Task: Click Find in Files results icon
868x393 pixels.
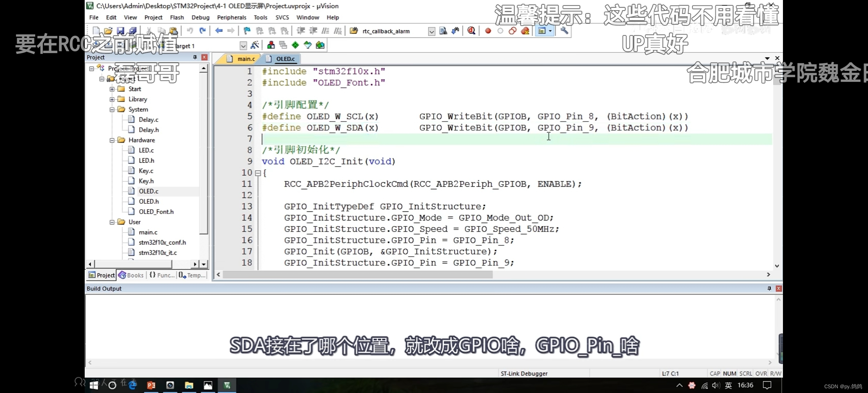Action: click(443, 31)
